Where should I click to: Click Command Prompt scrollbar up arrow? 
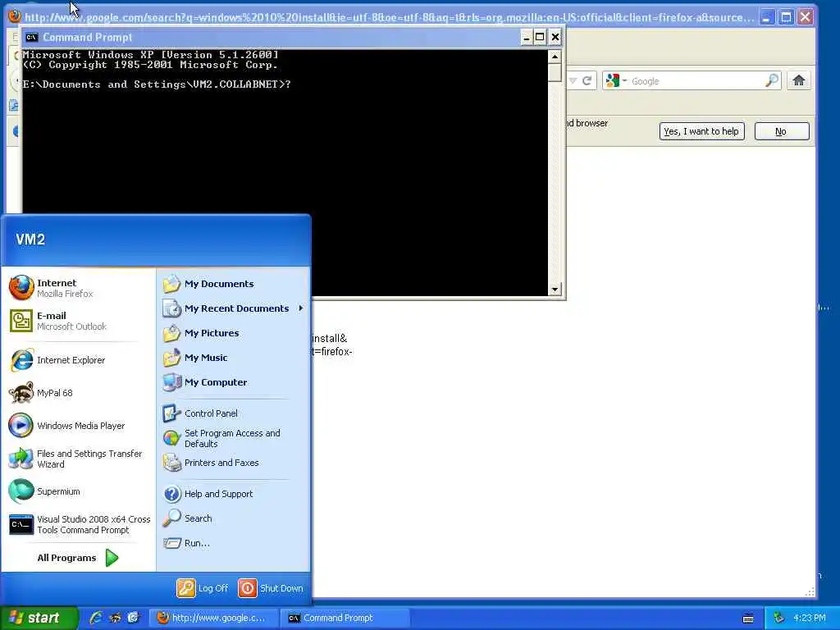pos(555,57)
